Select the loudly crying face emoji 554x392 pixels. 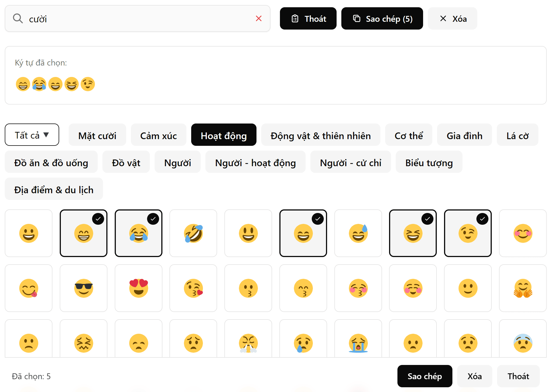pyautogui.click(x=358, y=342)
